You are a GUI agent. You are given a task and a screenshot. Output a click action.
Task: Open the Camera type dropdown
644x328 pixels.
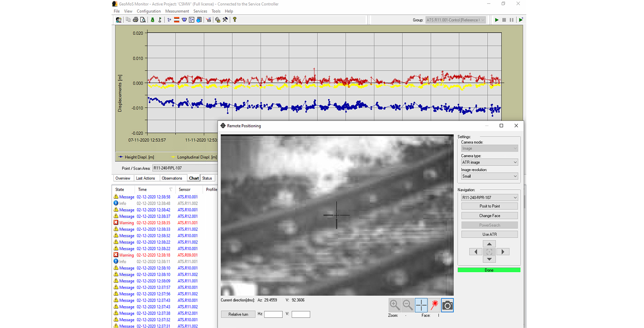(490, 162)
